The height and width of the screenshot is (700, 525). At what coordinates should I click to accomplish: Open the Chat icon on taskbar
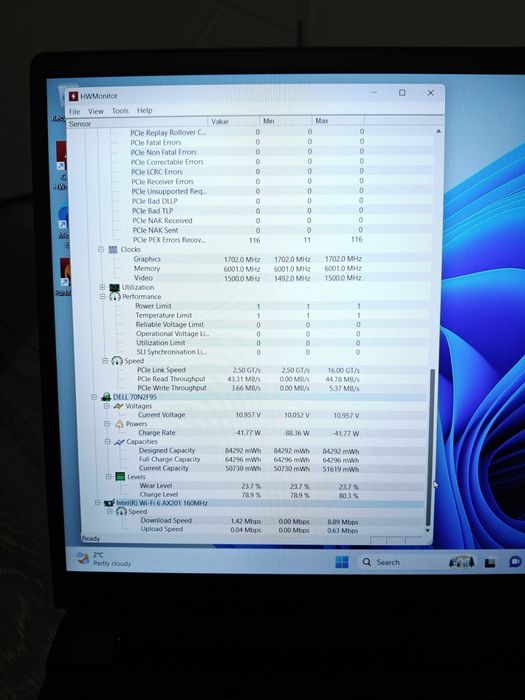[x=515, y=562]
